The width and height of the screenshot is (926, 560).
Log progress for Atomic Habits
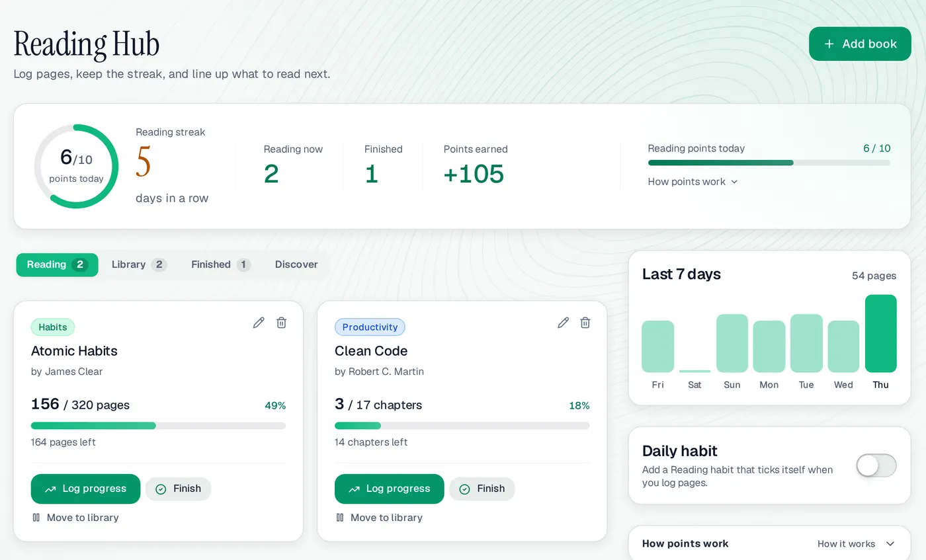pyautogui.click(x=85, y=489)
